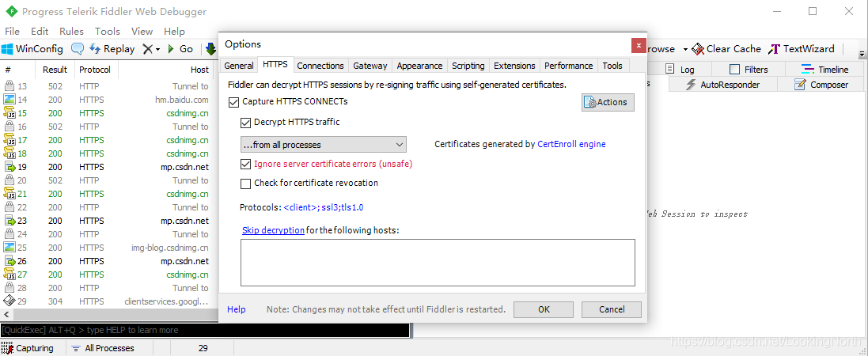Click the Skip decryption link

click(x=273, y=229)
